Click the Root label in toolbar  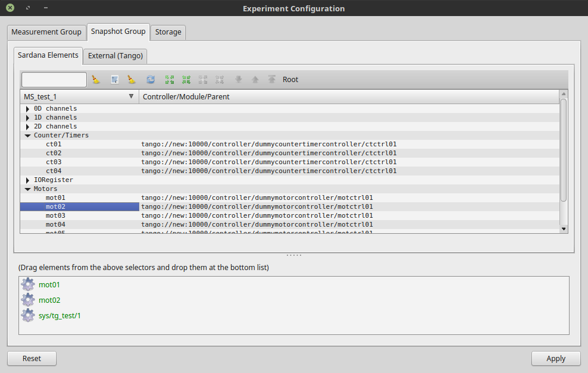[290, 80]
